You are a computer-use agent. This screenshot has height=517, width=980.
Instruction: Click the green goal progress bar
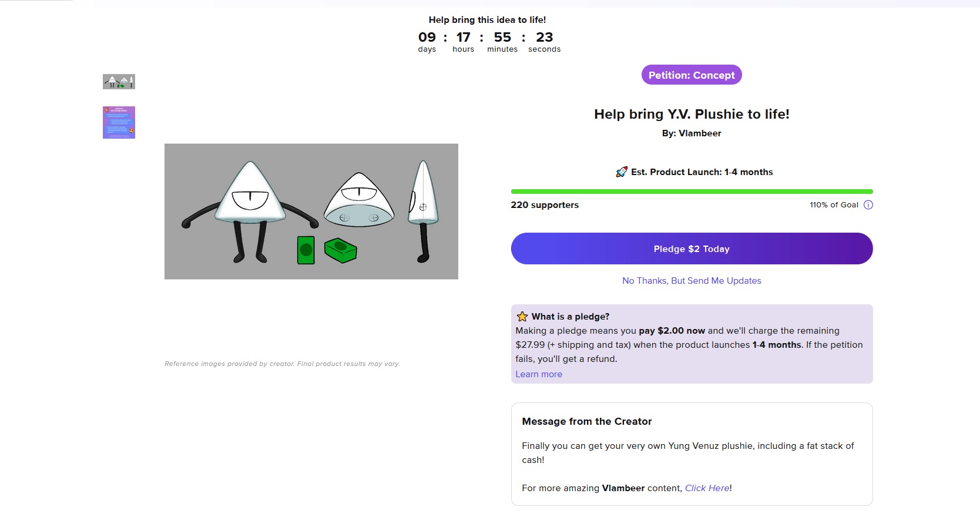click(x=692, y=192)
